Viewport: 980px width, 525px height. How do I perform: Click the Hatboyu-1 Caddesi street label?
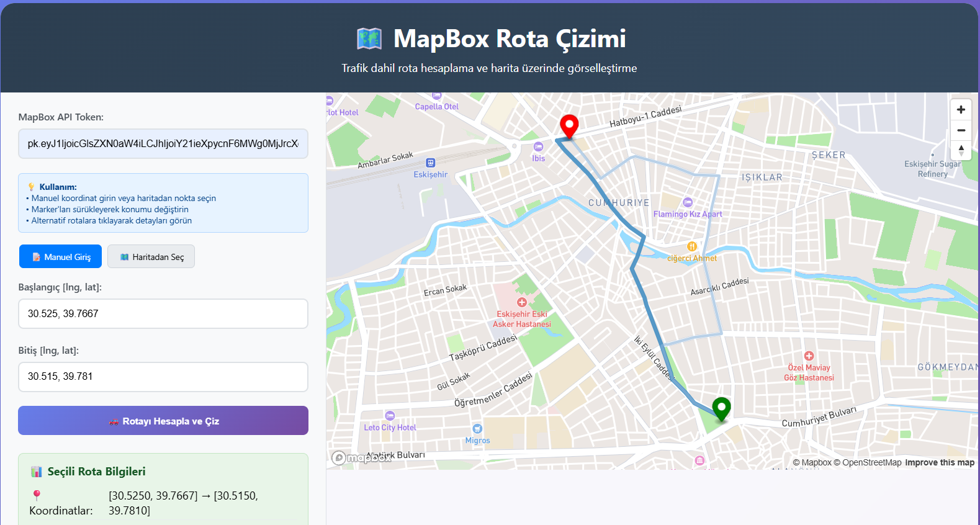[x=645, y=117]
